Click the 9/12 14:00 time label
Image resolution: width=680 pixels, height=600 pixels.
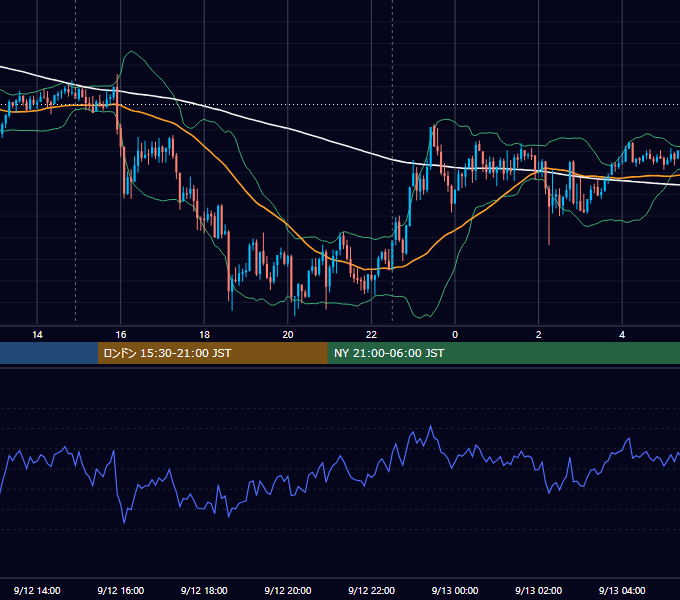tap(37, 590)
